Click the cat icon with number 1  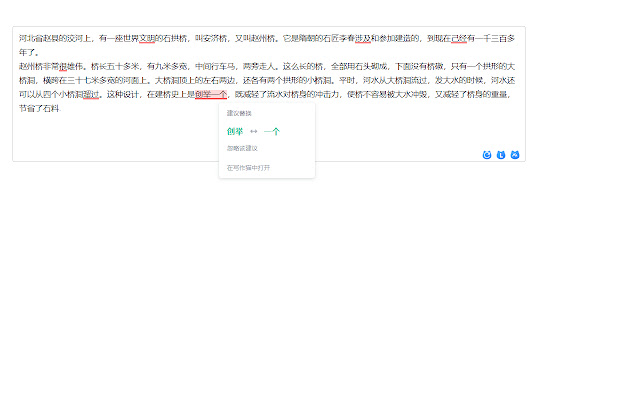(x=501, y=155)
